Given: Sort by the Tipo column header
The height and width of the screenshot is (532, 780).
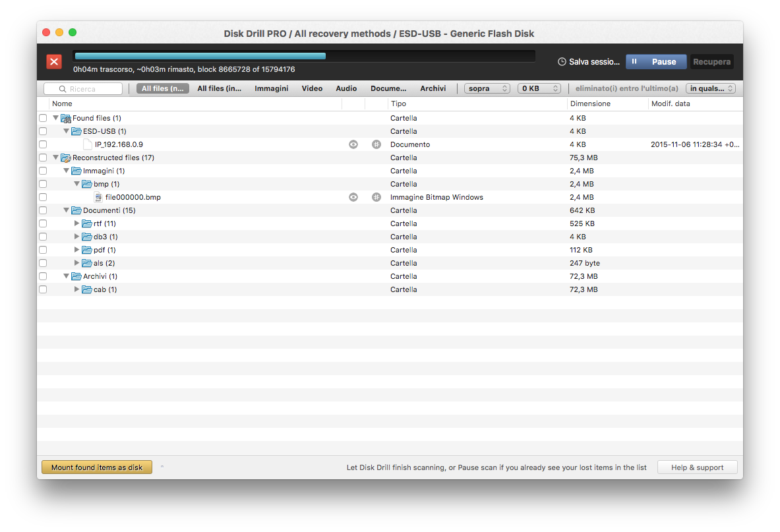Looking at the screenshot, I should (477, 104).
